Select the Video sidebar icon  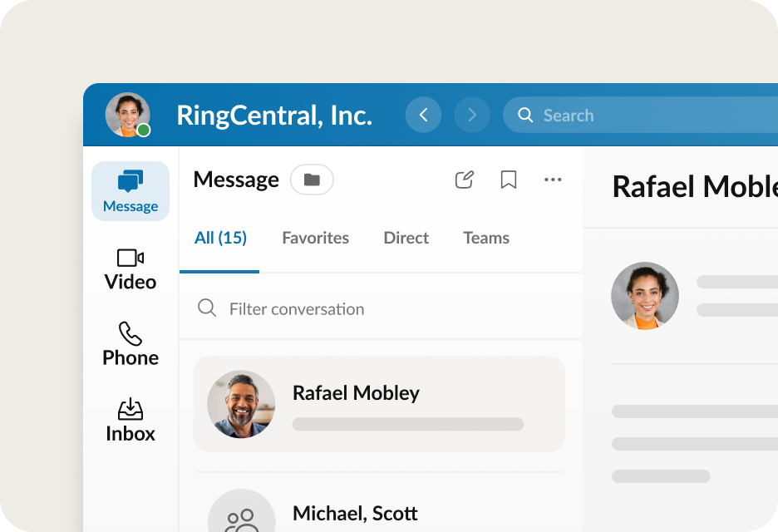pyautogui.click(x=130, y=268)
